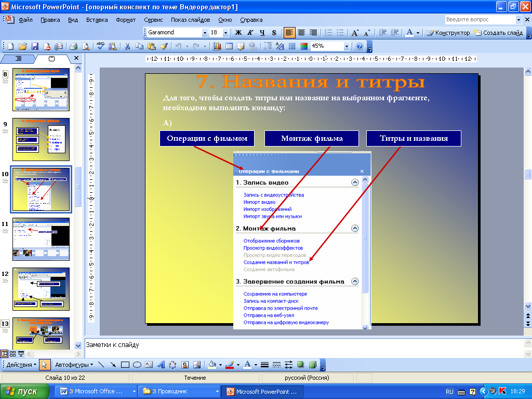The height and width of the screenshot is (399, 532).
Task: Toggle bold (Ж) formatting
Action: coord(238,33)
